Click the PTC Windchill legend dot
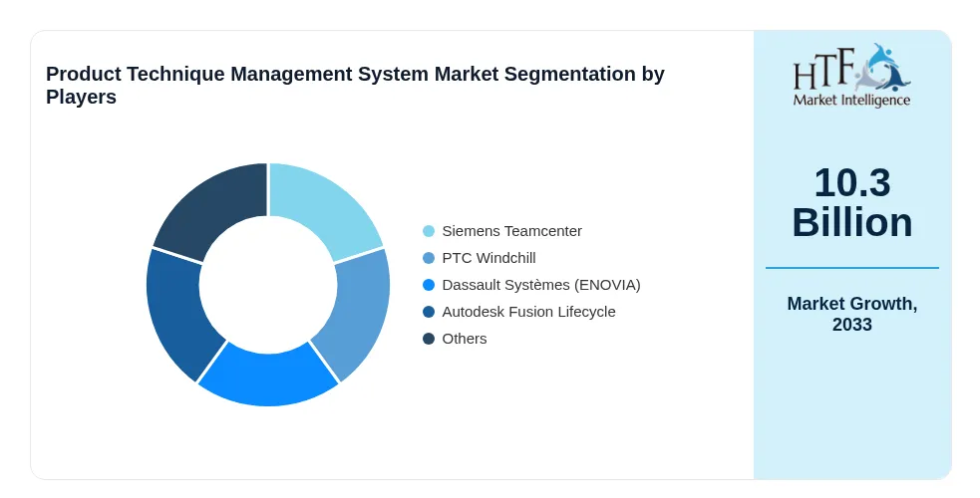This screenshot has height=498, width=980. point(429,258)
